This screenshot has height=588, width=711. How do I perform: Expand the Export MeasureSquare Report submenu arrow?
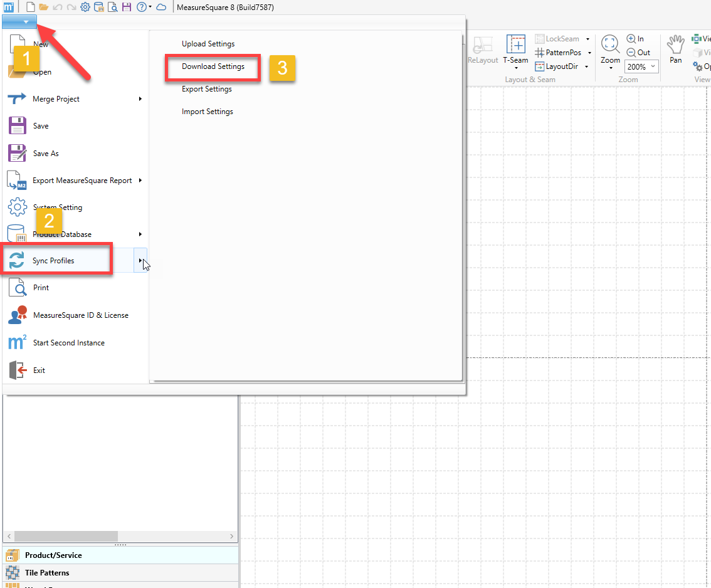pos(140,181)
